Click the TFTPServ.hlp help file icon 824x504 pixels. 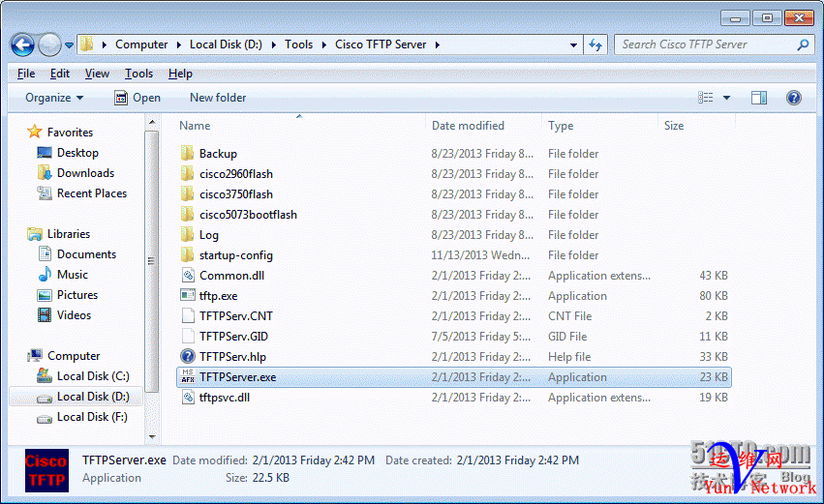(x=188, y=356)
